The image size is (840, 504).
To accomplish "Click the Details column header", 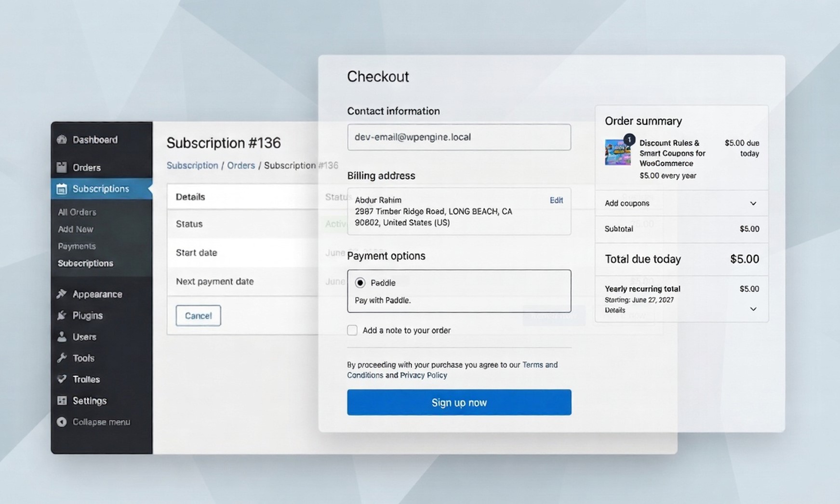I will 190,197.
